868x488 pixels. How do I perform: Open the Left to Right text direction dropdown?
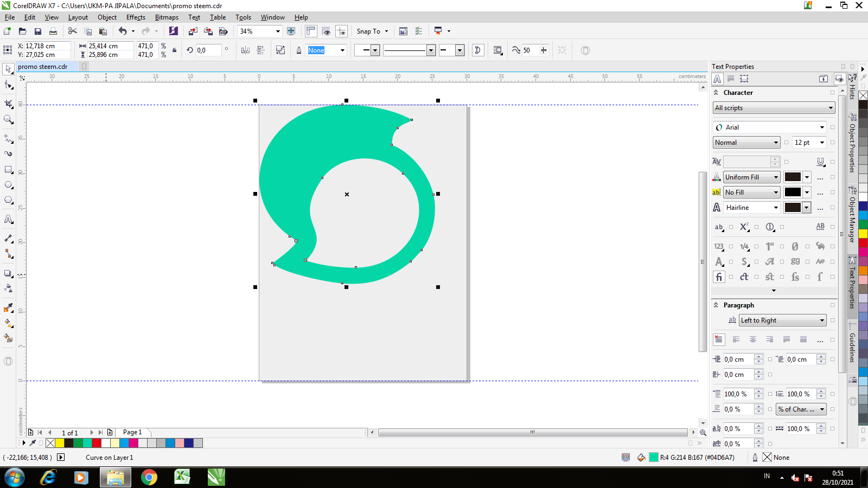pos(782,320)
